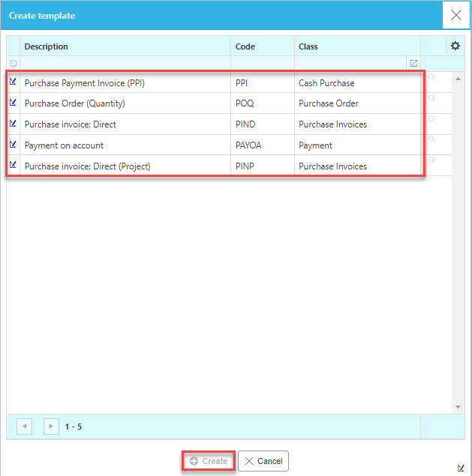Sort by the Code column header
Viewport: 472px width, 476px height.
pyautogui.click(x=245, y=46)
